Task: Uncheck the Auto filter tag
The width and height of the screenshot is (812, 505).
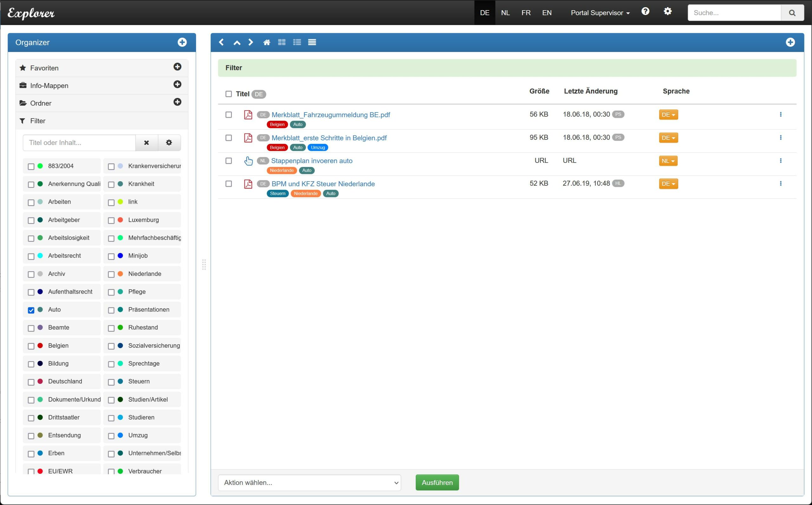Action: [x=31, y=310]
